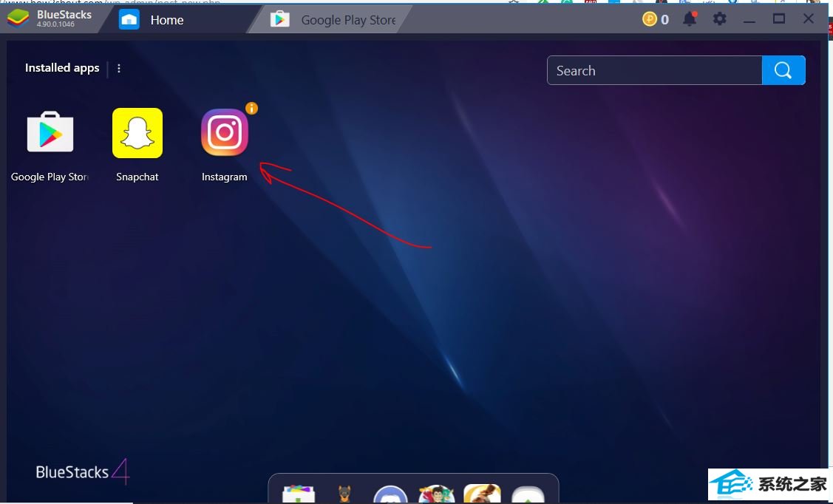Launch Snapchat from installed apps
This screenshot has width=833, height=504.
[x=137, y=133]
